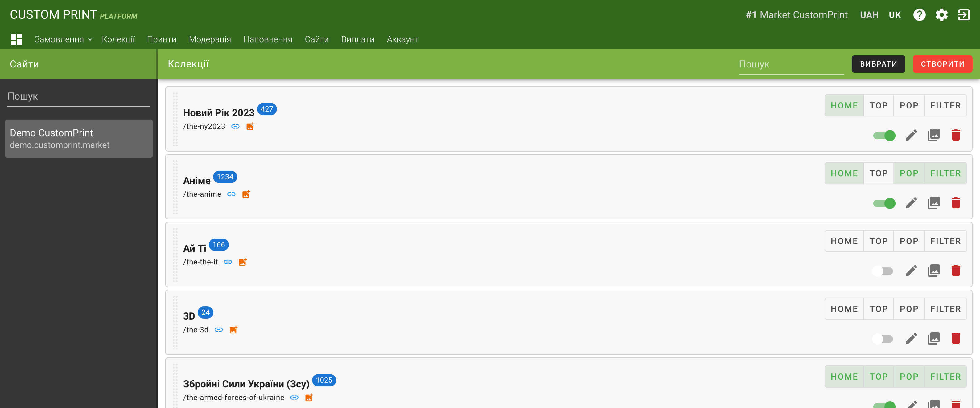Toggle HOME for Новий Рік 2023

[844, 105]
